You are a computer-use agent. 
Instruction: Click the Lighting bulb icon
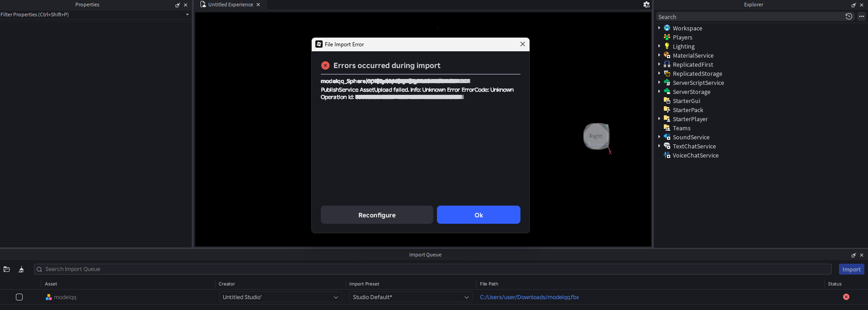667,46
